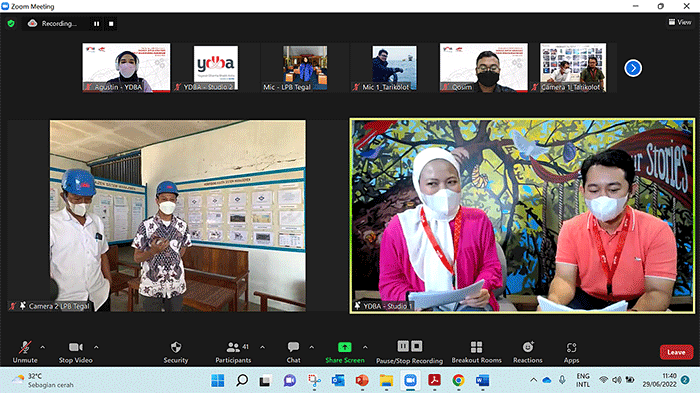This screenshot has width=700, height=393.
Task: Open the Participants panel
Action: coord(233,352)
